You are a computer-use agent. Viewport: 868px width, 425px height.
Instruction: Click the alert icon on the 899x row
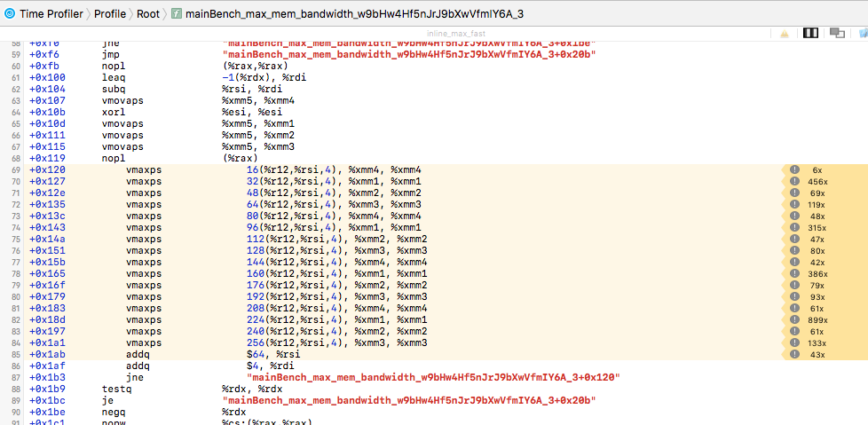(794, 319)
